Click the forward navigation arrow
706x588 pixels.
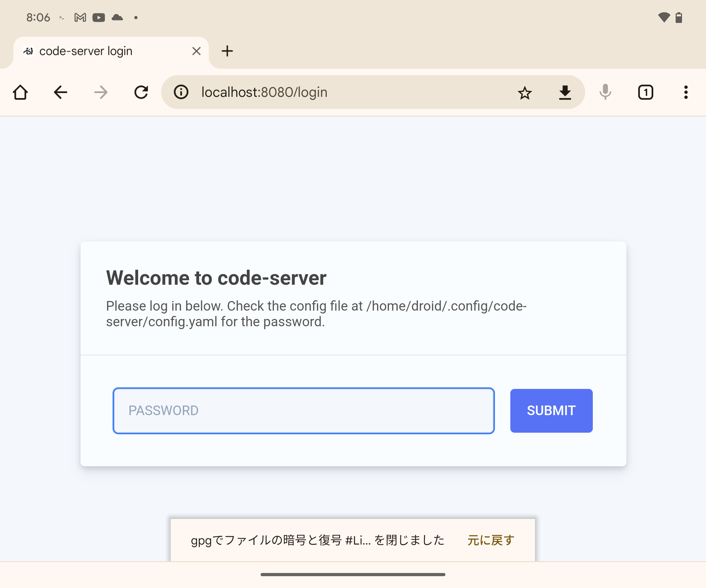100,92
